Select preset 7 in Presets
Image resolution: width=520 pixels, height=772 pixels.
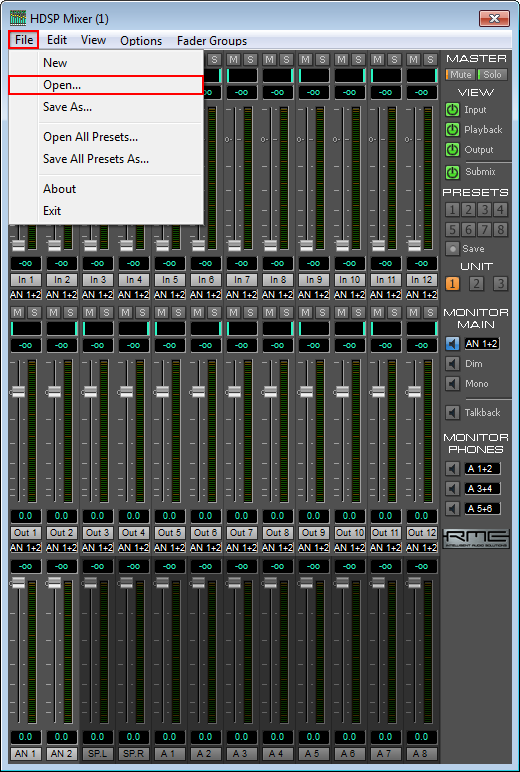pyautogui.click(x=485, y=229)
